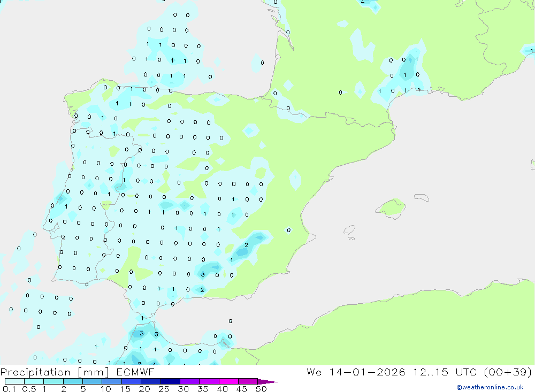
Task: Click the forecast offset '(00+39)'
Action: pyautogui.click(x=508, y=372)
